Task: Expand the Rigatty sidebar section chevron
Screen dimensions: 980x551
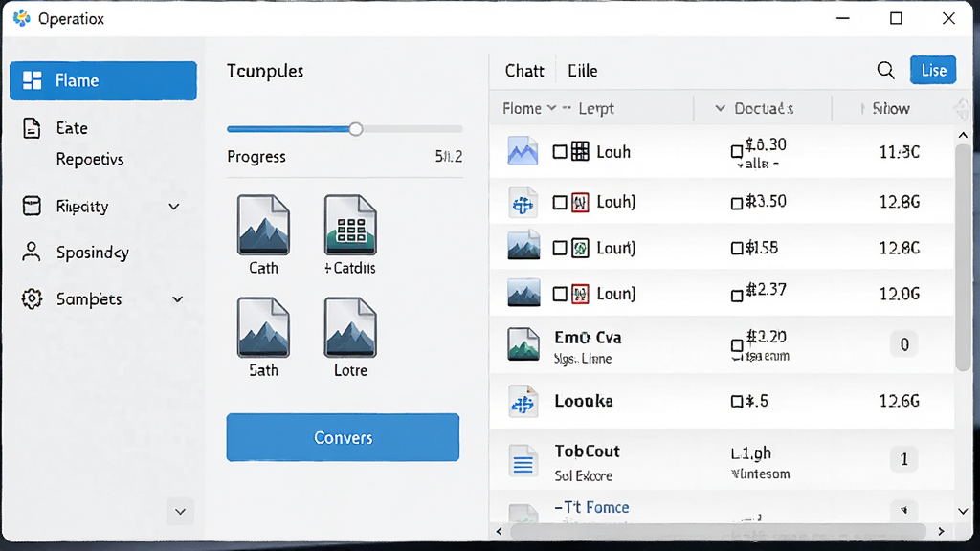Action: (174, 207)
